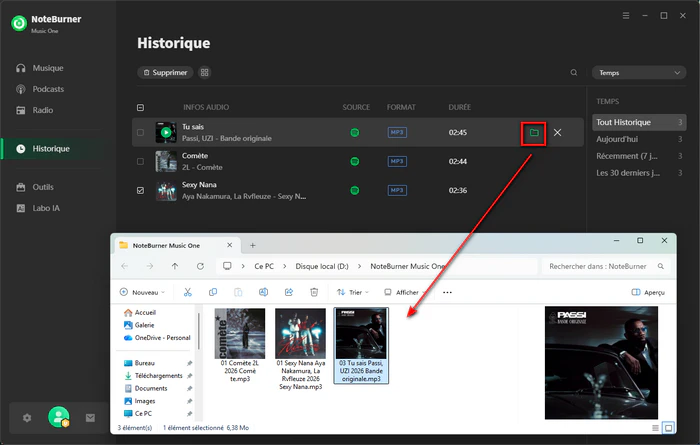Click the Supprimer button
The image size is (700, 445).
tap(165, 72)
